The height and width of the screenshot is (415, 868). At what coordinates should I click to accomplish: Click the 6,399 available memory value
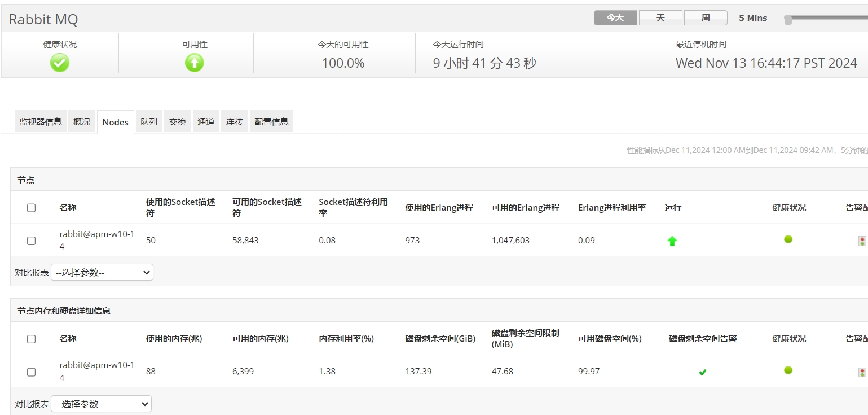click(244, 372)
